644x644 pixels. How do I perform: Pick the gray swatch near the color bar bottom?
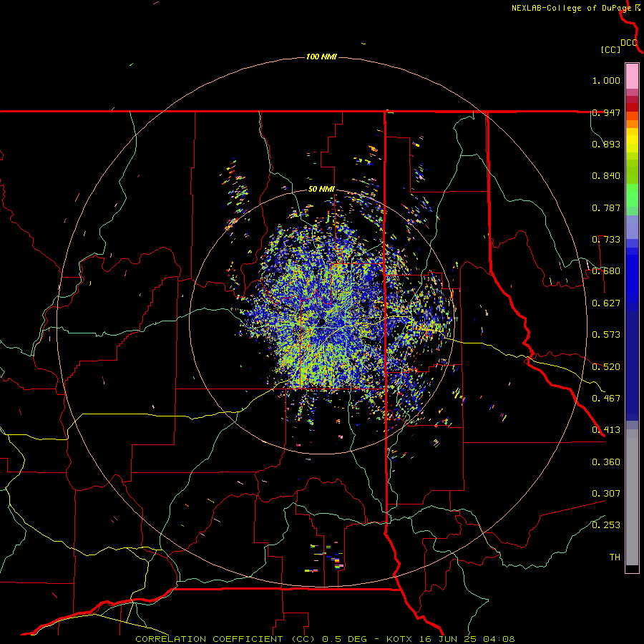(x=632, y=497)
